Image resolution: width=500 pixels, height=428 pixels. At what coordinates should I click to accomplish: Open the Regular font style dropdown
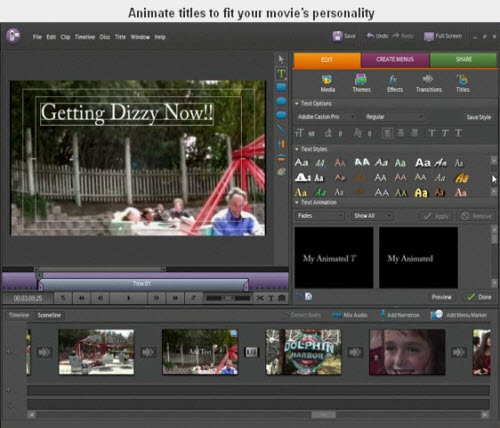394,117
